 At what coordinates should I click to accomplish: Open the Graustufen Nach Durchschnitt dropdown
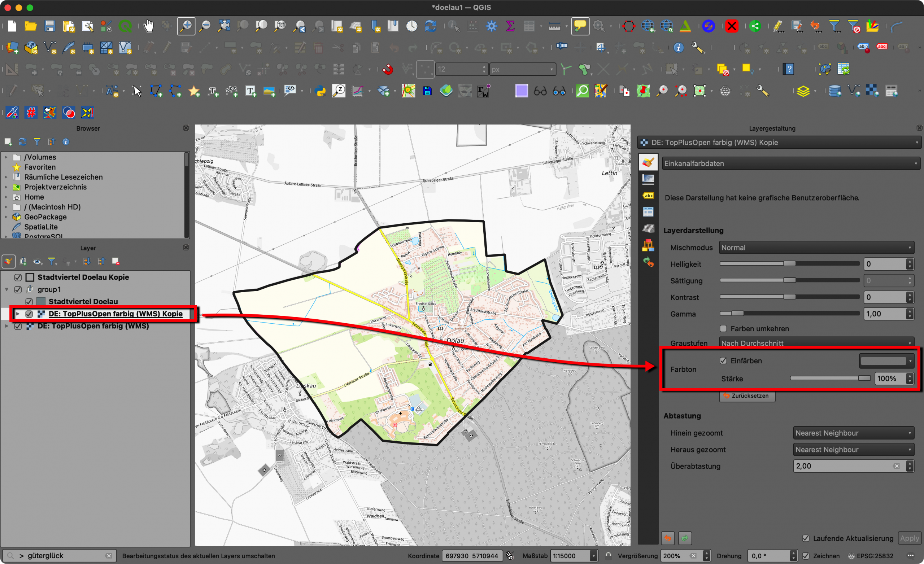816,343
